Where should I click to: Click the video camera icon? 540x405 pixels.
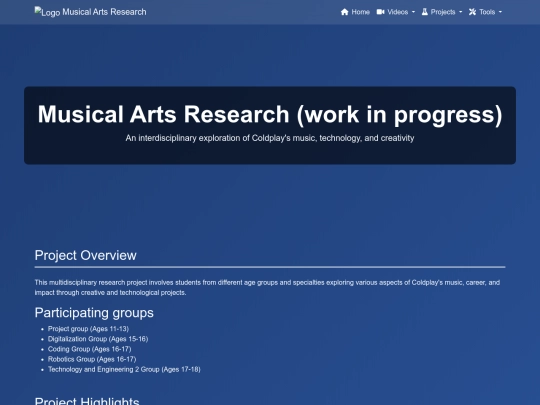380,12
